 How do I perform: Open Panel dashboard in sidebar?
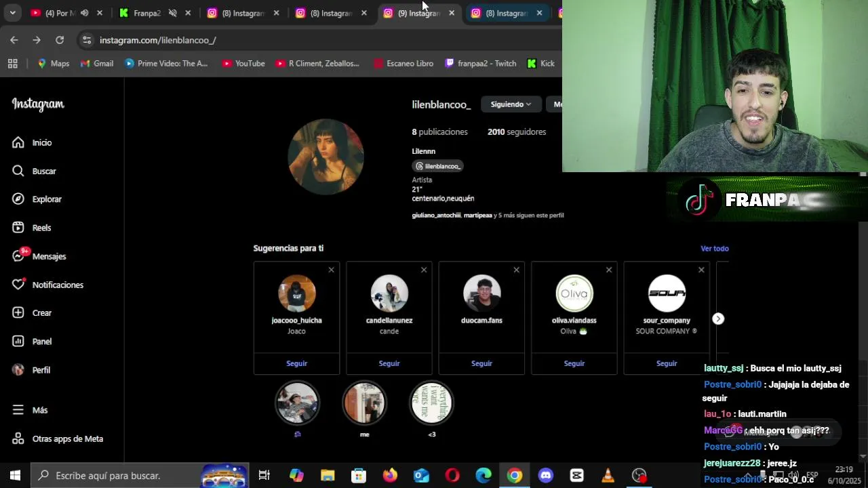coord(31,342)
